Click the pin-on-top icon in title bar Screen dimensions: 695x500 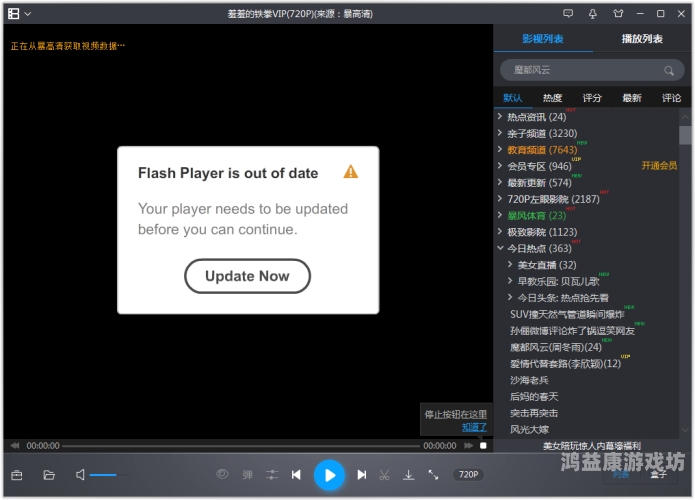593,14
